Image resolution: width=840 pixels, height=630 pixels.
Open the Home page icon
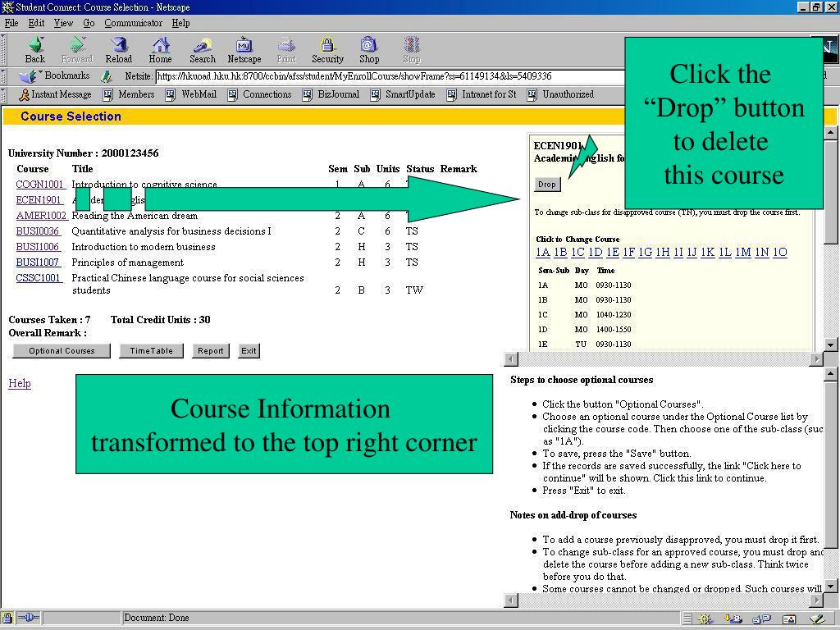pos(160,50)
